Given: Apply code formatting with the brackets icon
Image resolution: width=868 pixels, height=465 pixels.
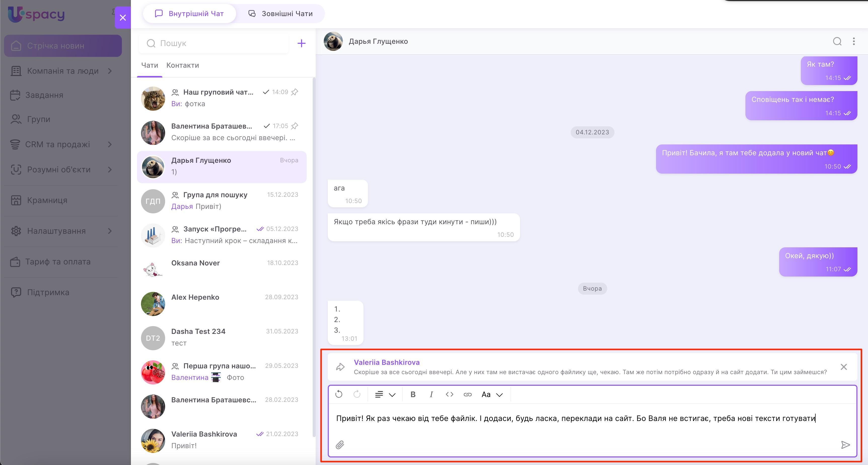Looking at the screenshot, I should pyautogui.click(x=449, y=394).
